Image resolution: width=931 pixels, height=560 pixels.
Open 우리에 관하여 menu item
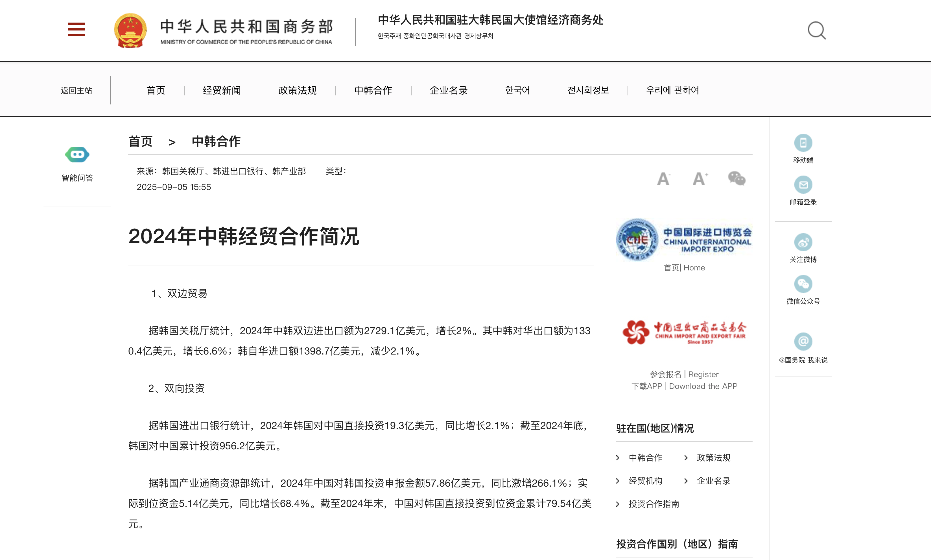pyautogui.click(x=672, y=91)
